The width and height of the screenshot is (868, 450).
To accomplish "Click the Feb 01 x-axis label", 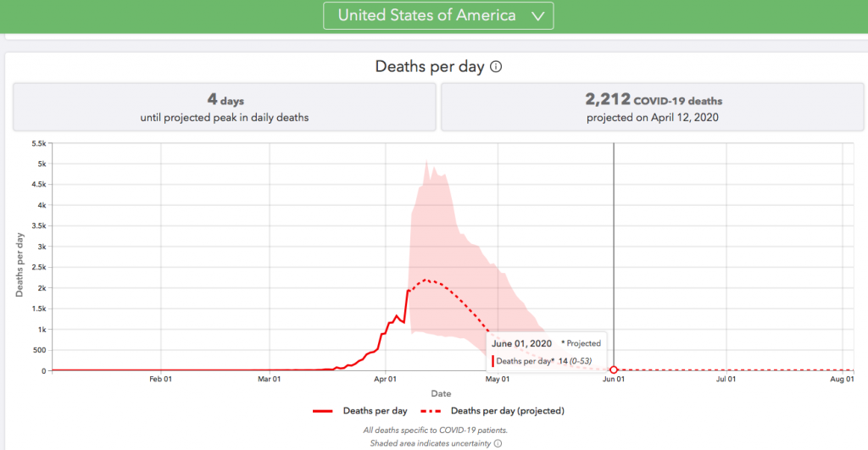I will [x=161, y=381].
